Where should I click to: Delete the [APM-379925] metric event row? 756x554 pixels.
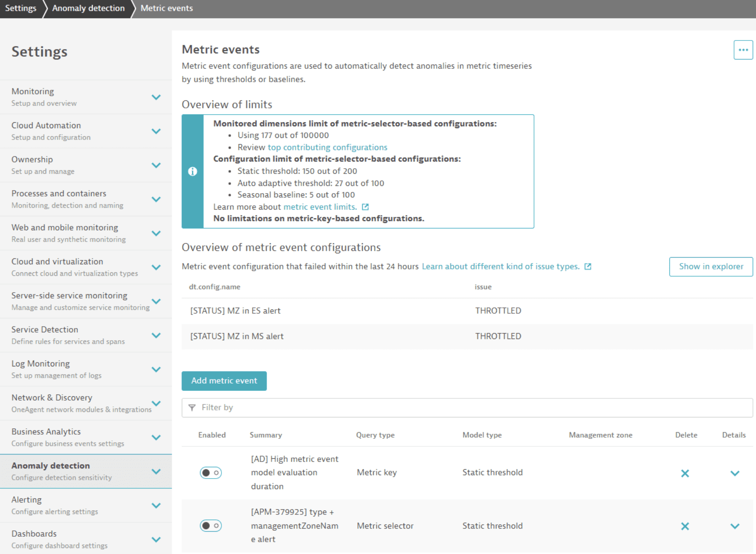pyautogui.click(x=685, y=526)
